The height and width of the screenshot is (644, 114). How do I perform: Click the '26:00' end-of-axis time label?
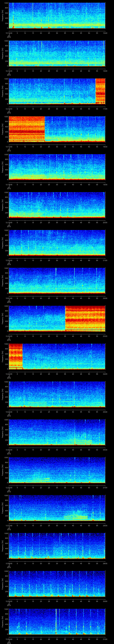[x=105, y=450]
